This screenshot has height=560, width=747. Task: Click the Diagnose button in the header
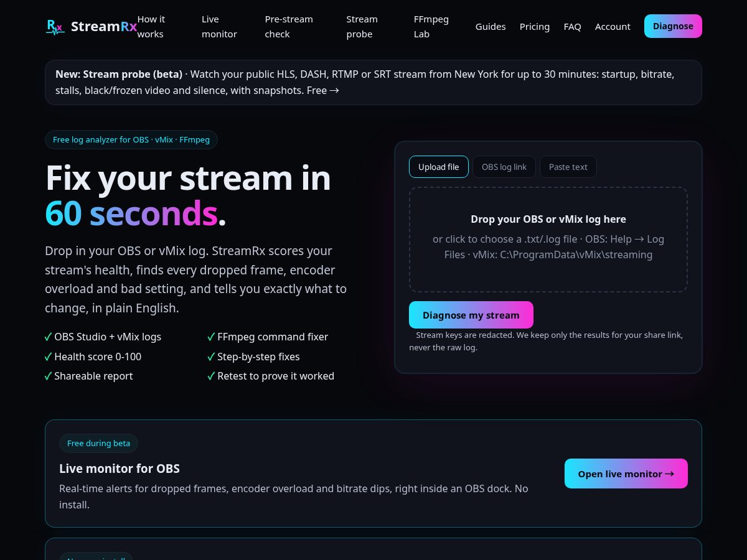click(x=673, y=26)
